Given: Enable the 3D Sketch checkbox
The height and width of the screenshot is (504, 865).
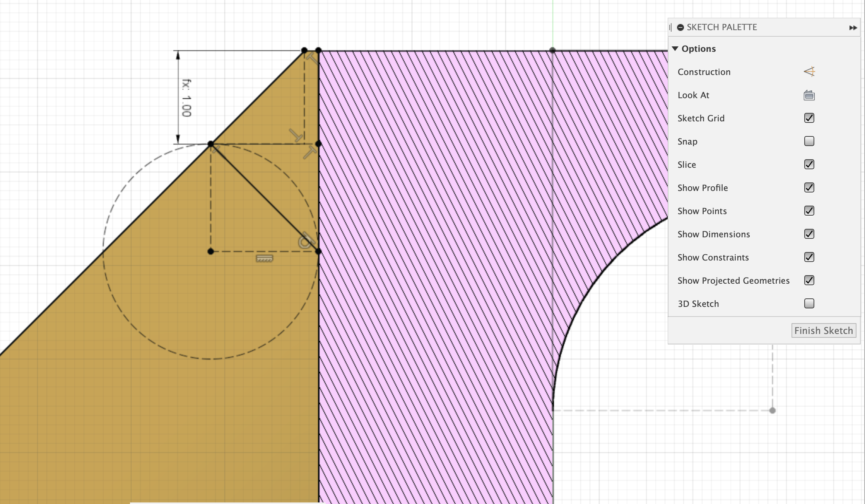Looking at the screenshot, I should pyautogui.click(x=809, y=303).
